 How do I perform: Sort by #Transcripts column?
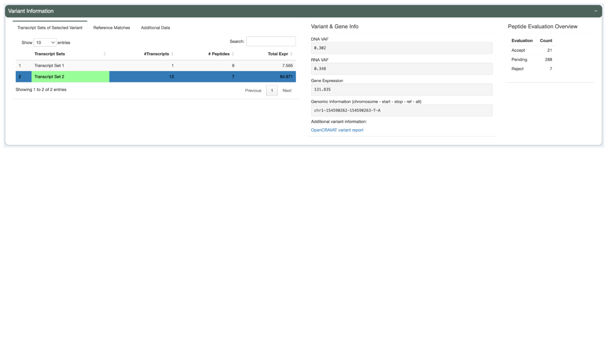(x=172, y=54)
